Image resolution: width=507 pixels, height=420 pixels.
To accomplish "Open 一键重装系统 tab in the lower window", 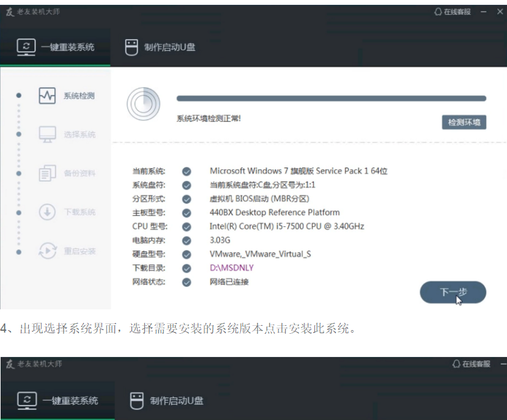I will point(57,401).
